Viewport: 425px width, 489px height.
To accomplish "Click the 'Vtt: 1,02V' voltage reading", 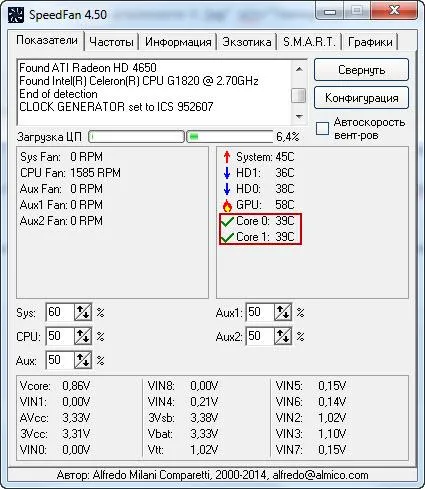I will click(x=183, y=450).
